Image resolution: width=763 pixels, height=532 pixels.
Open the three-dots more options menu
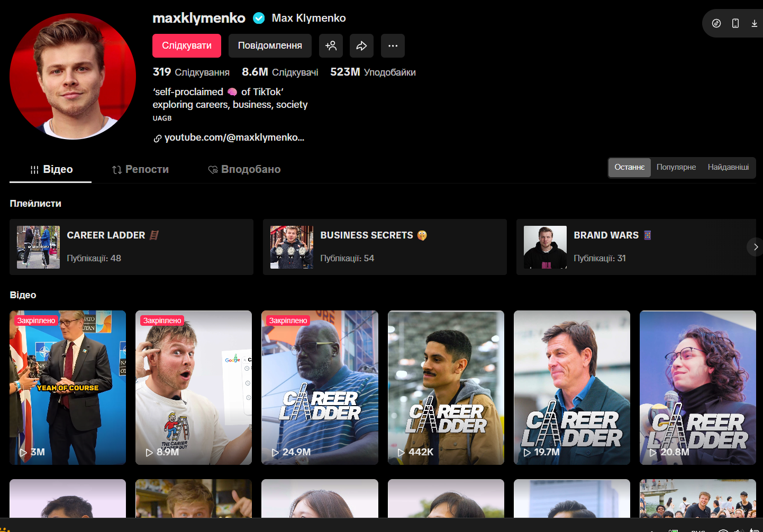[393, 46]
